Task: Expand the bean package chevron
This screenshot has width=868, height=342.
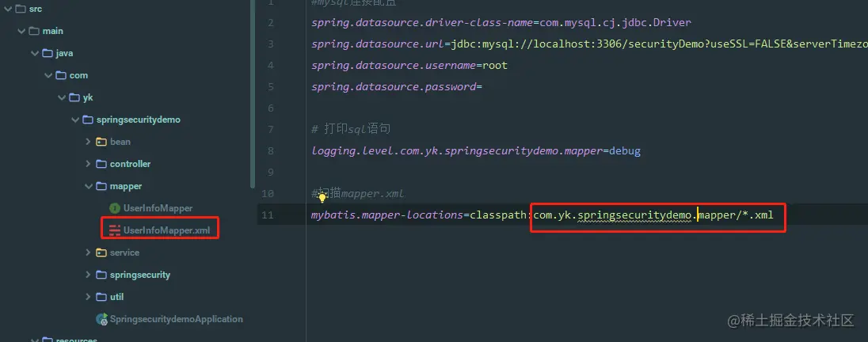Action: (88, 142)
